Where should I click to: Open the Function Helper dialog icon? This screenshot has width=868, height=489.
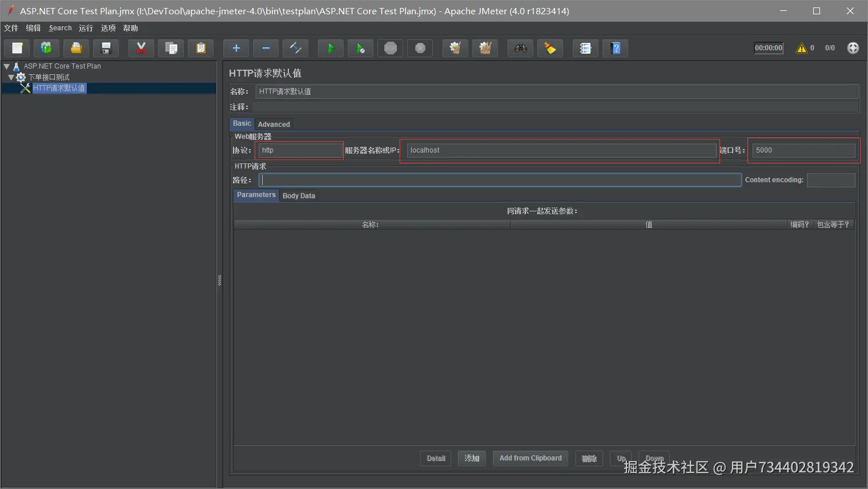(585, 49)
